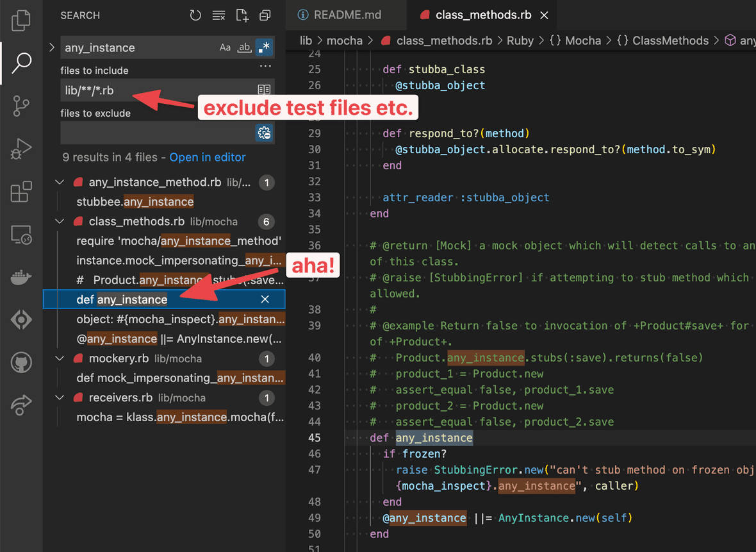Open the Explorer view
Viewport: 756px width, 552px height.
(21, 21)
